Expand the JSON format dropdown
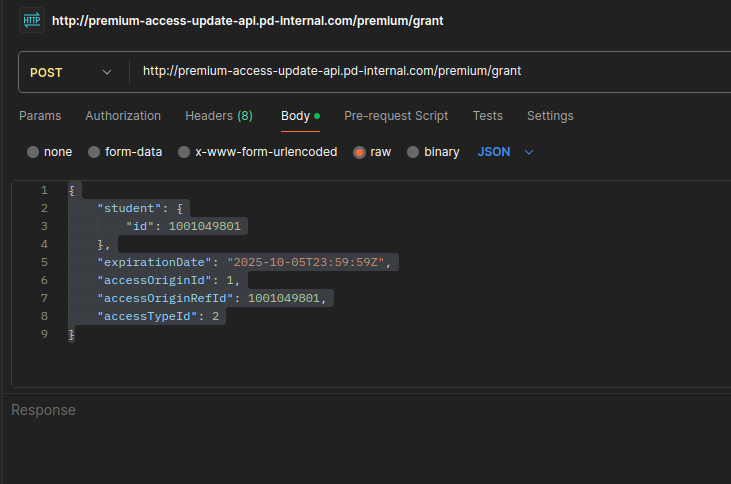The image size is (731, 484). [494, 152]
